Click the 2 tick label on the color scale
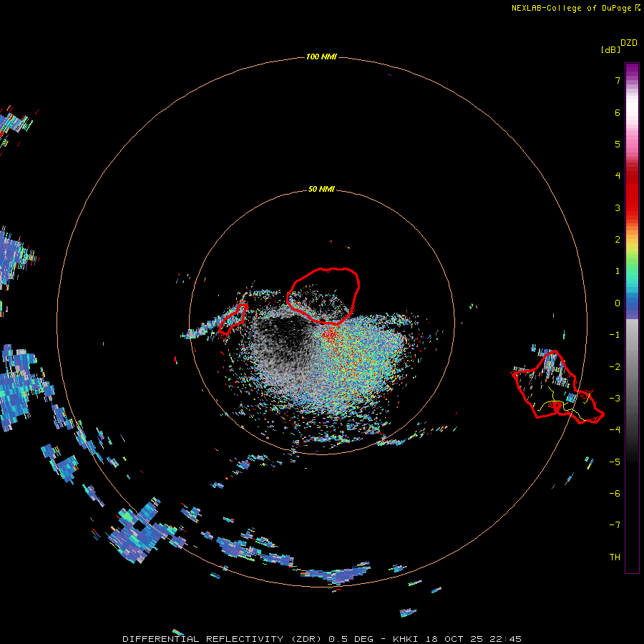Image resolution: width=644 pixels, height=644 pixels. tap(618, 240)
